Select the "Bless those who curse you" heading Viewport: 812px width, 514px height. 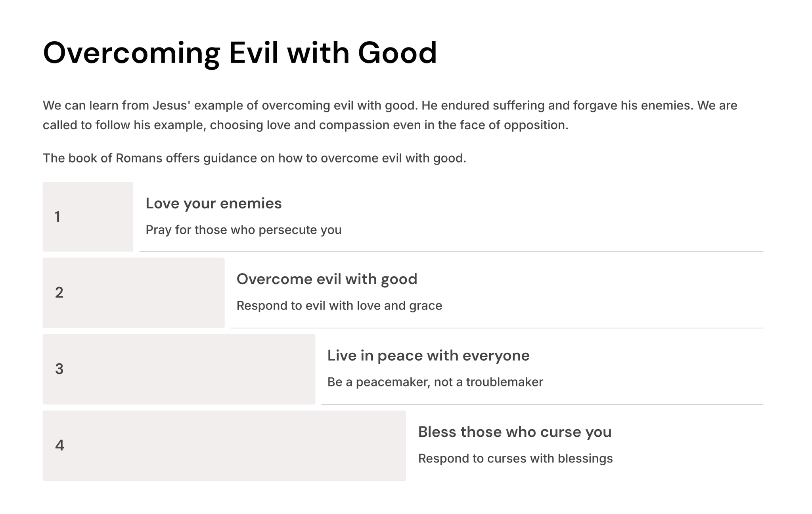click(x=515, y=432)
